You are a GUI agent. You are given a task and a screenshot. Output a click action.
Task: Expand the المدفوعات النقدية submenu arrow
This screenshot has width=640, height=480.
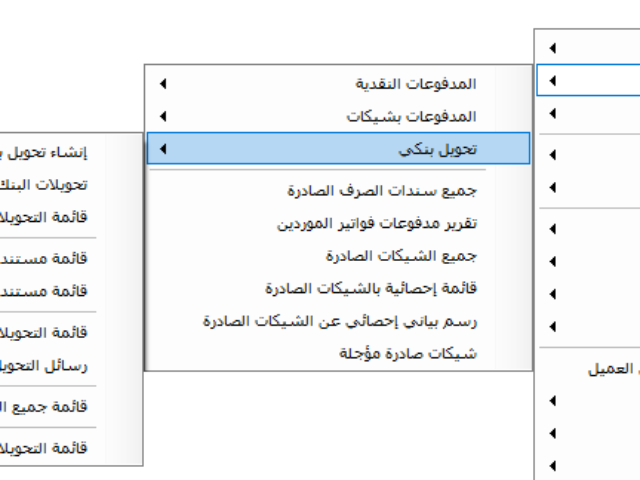[163, 84]
